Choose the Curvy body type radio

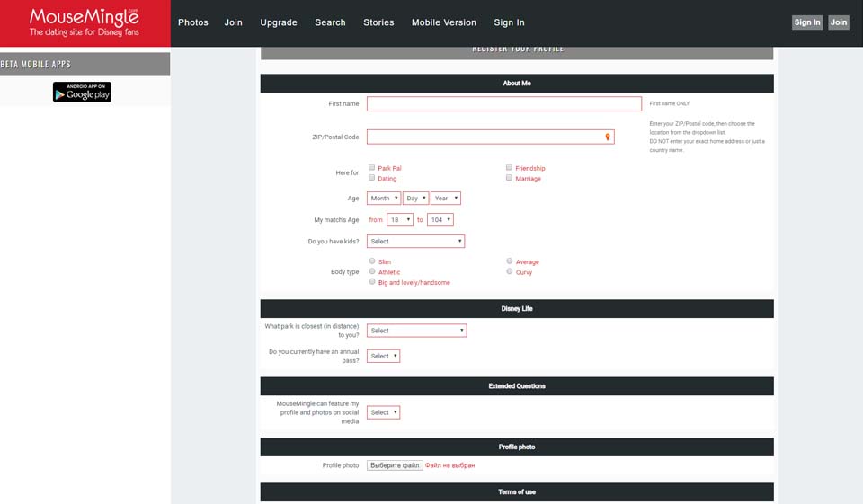[x=509, y=271]
